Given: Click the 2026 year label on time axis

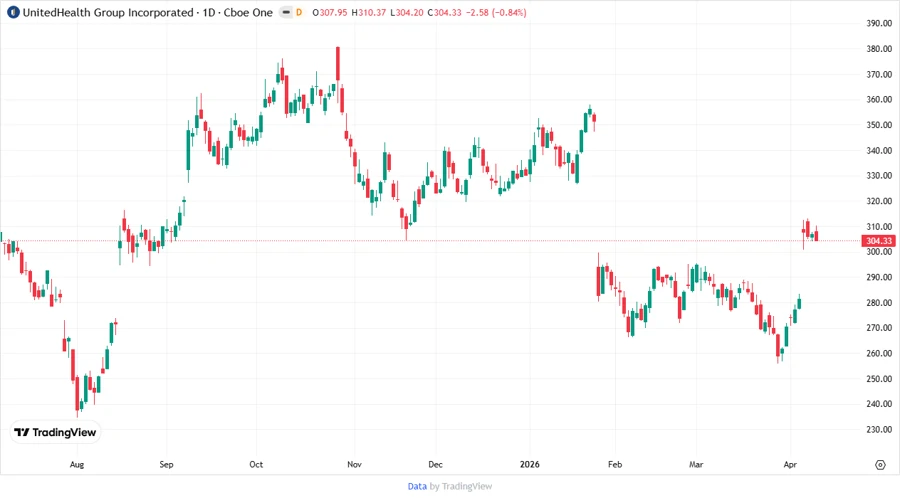Looking at the screenshot, I should [530, 464].
